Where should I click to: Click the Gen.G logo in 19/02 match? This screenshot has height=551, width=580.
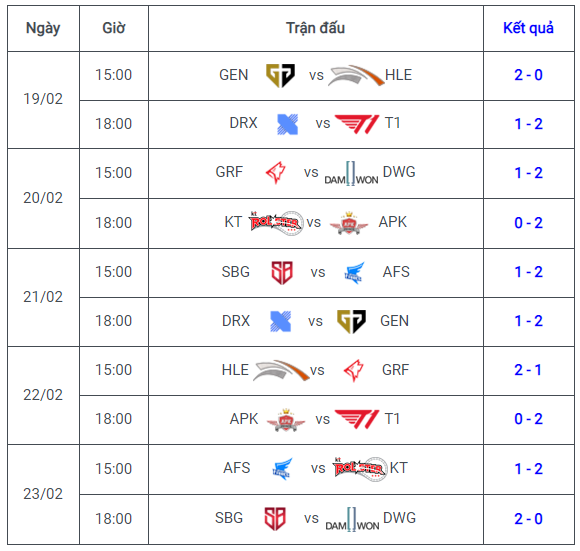click(280, 75)
